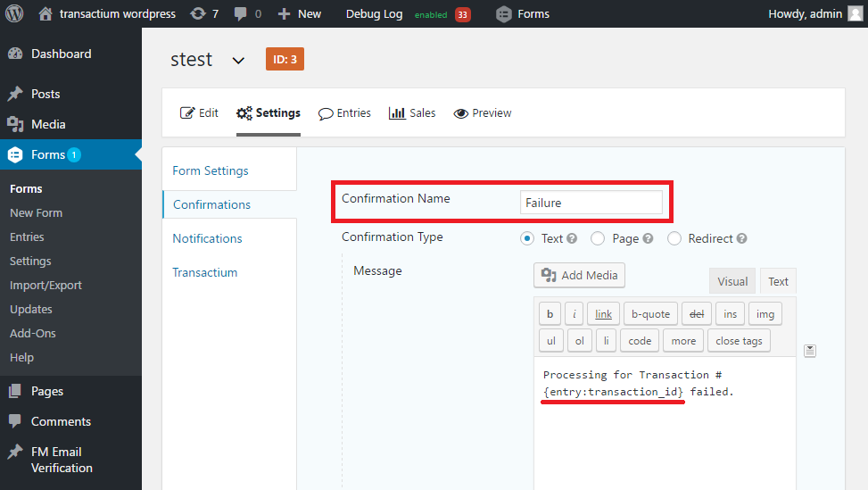Select the Text confirmation type radio
The image size is (868, 490).
(527, 238)
